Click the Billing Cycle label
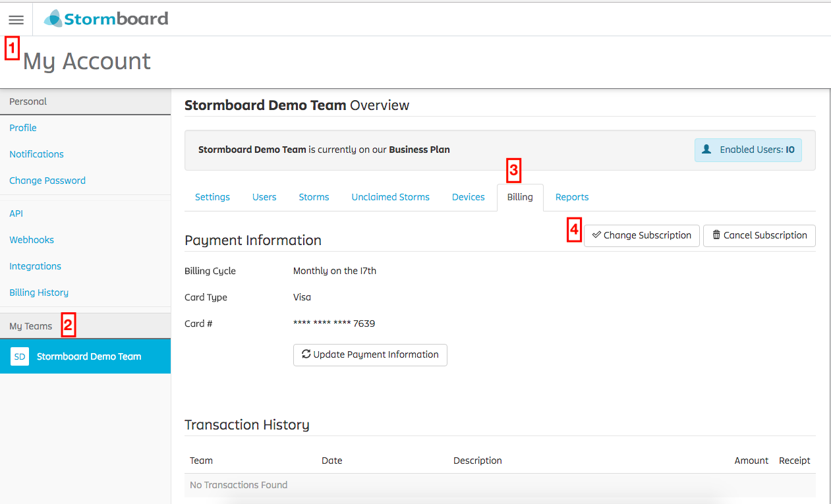 pyautogui.click(x=210, y=271)
